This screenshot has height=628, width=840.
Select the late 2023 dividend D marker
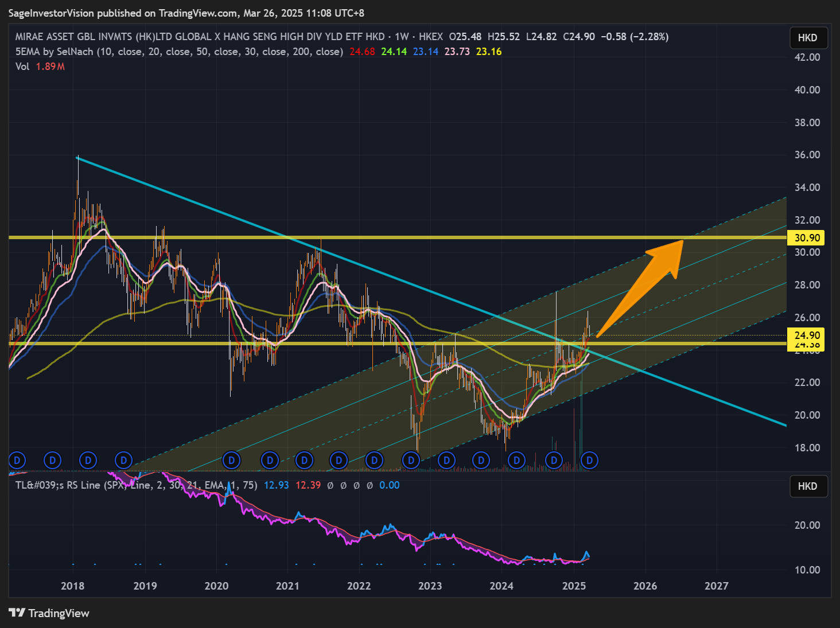pyautogui.click(x=481, y=460)
